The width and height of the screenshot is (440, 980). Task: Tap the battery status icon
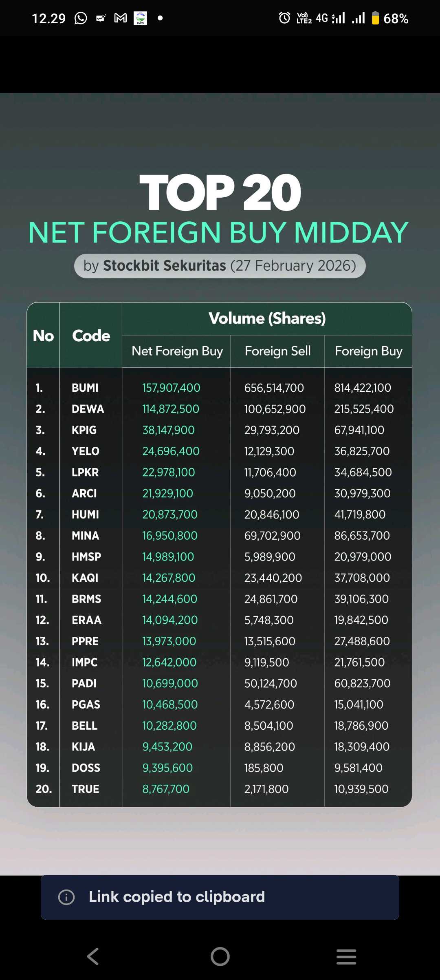click(375, 18)
